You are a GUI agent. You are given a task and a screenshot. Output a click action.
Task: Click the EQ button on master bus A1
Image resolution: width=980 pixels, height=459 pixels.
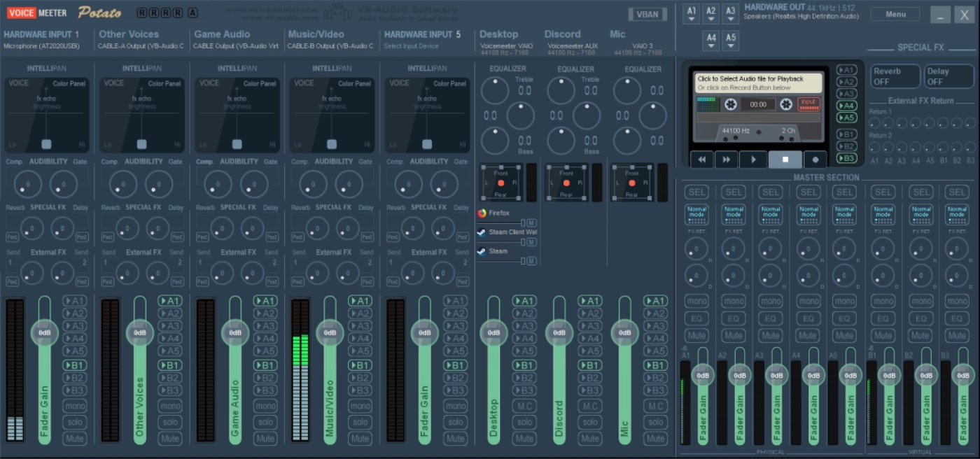(x=696, y=318)
